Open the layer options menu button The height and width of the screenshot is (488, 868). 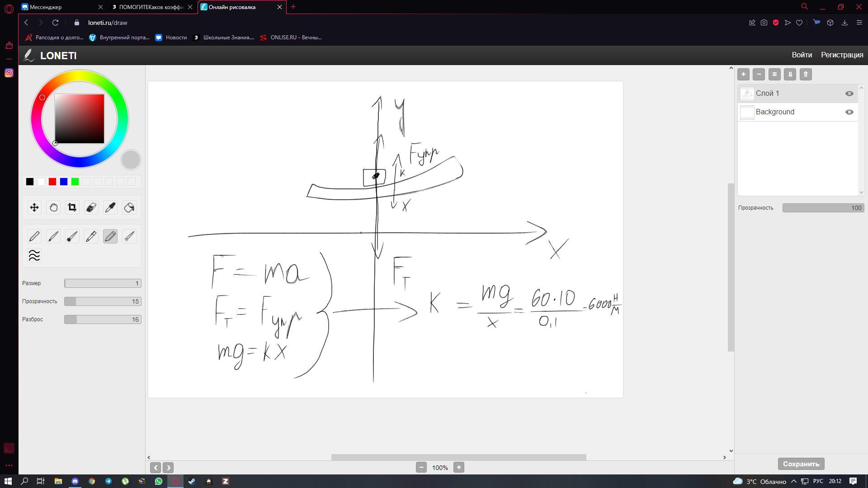774,74
